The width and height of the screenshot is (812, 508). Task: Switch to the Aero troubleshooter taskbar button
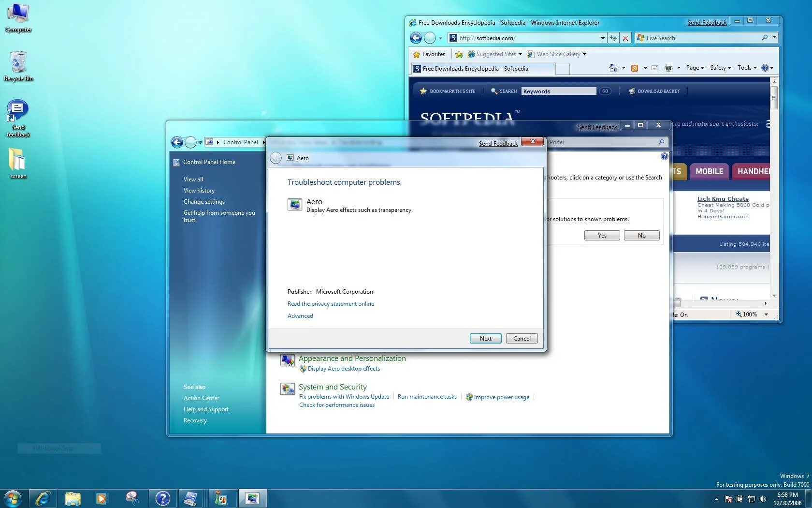(x=252, y=498)
